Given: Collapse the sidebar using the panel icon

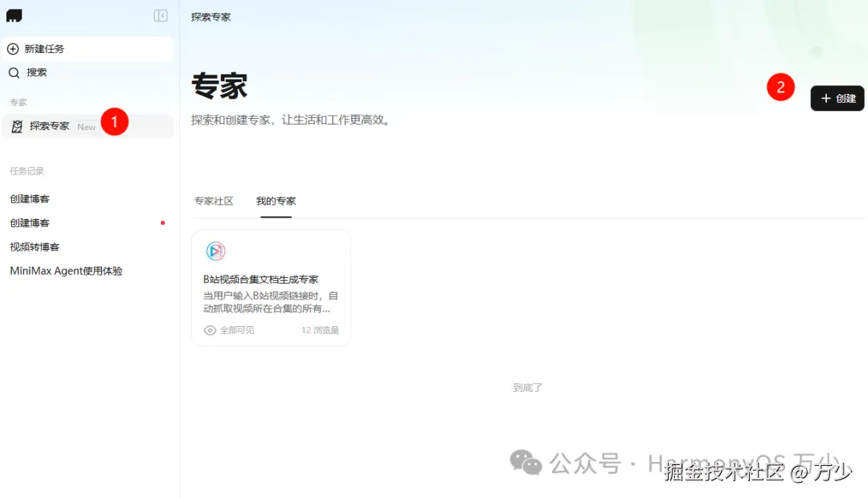Looking at the screenshot, I should point(160,15).
